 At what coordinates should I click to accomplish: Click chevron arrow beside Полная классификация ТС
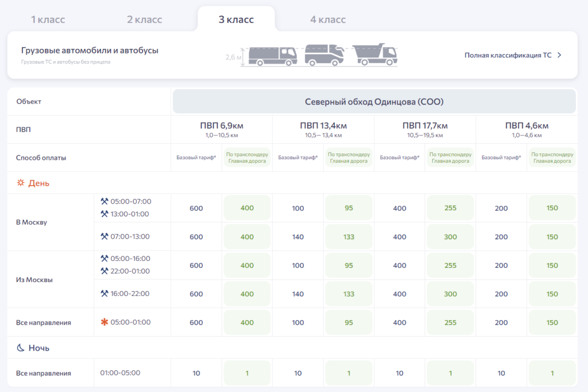pyautogui.click(x=559, y=55)
